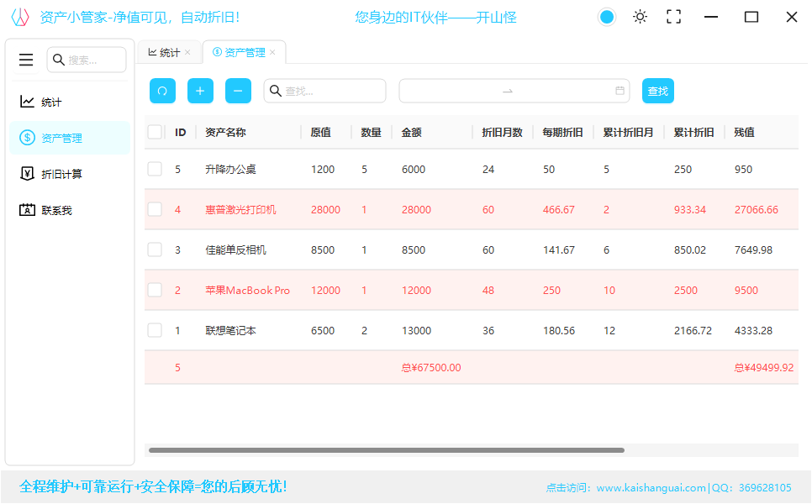Click the sidebar search field

(87, 60)
